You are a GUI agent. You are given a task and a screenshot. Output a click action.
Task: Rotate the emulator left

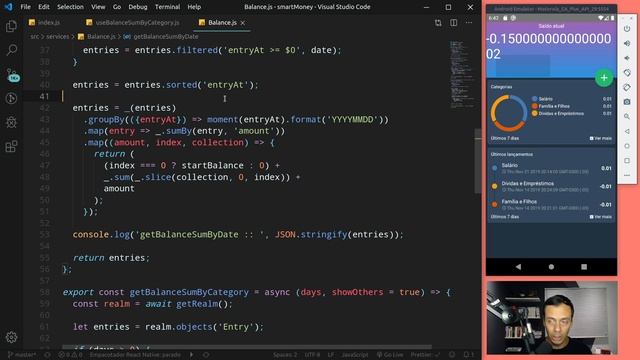point(627,73)
